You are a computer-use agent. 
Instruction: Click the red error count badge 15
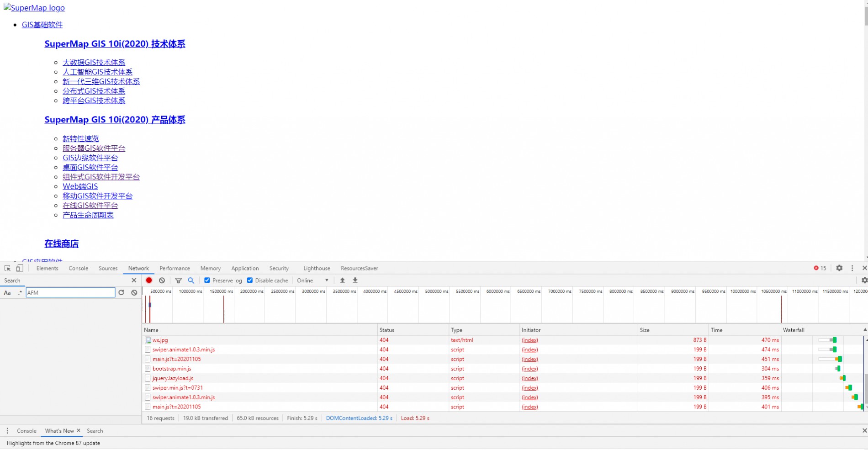[x=820, y=268]
